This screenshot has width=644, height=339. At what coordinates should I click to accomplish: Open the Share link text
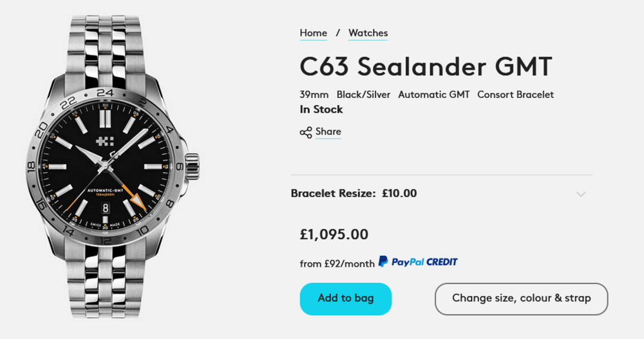tap(328, 131)
